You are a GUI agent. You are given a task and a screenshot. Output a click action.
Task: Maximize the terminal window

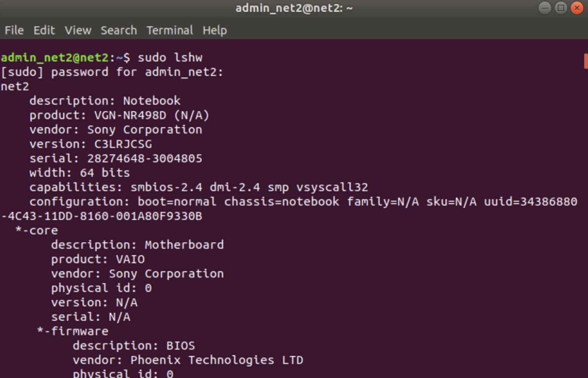coord(561,8)
